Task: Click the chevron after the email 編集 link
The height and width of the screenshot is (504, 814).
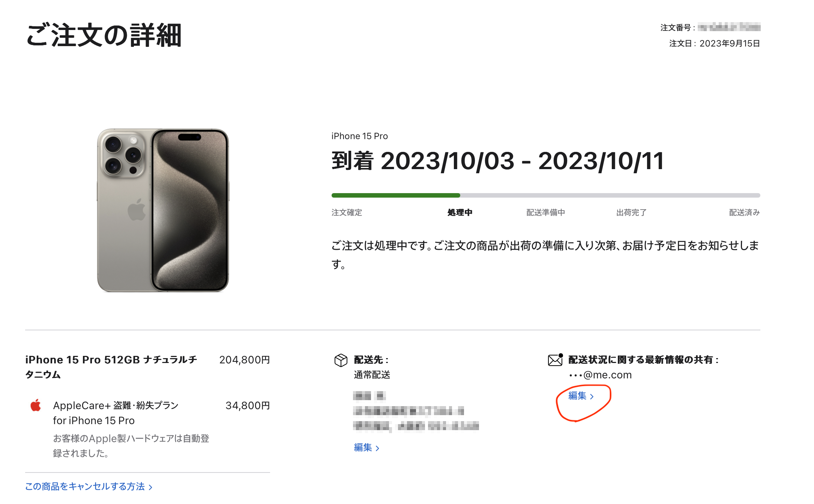Action: point(592,396)
